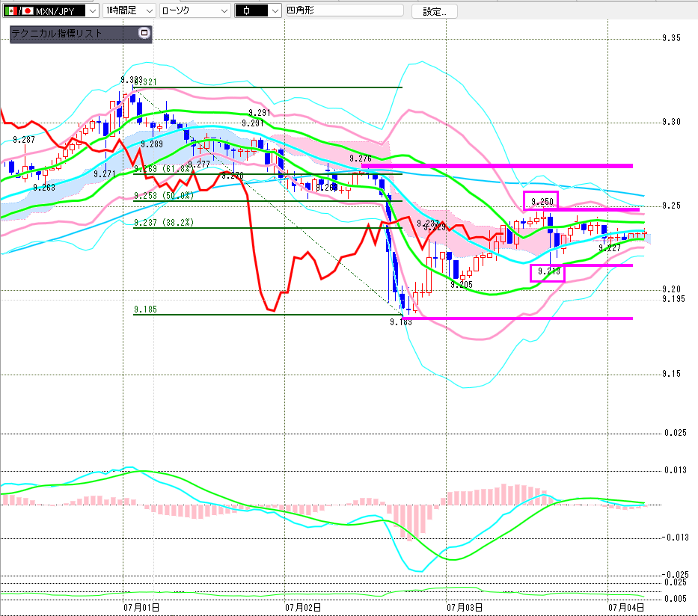Click the 9.237 (38.2%) Fibonacci level label
This screenshot has width=698, height=616.
pyautogui.click(x=163, y=222)
